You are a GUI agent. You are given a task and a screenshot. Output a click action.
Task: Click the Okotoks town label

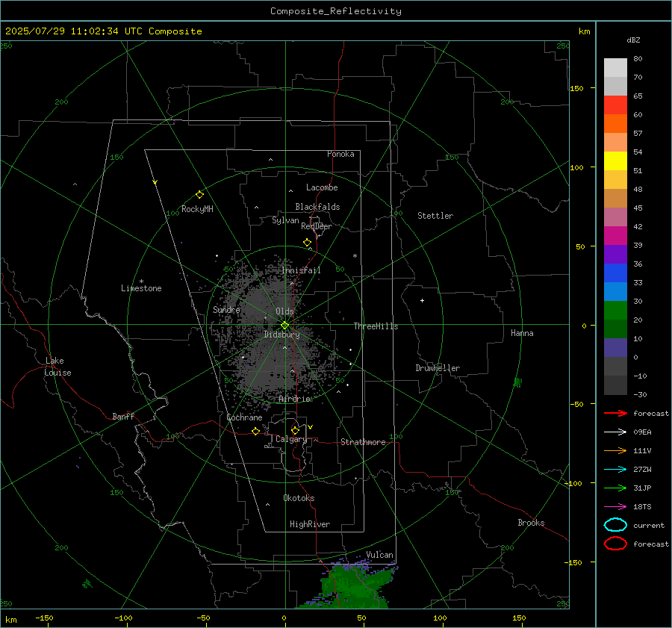(x=299, y=498)
